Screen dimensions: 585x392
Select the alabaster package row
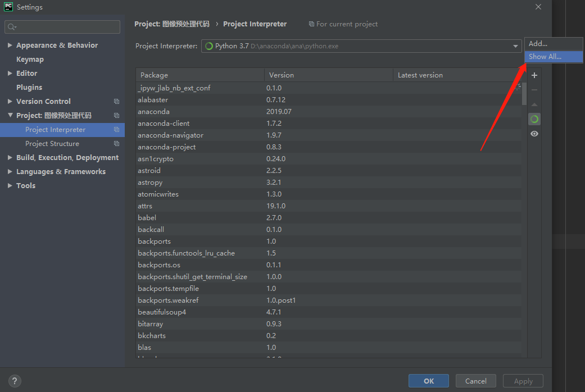point(329,99)
